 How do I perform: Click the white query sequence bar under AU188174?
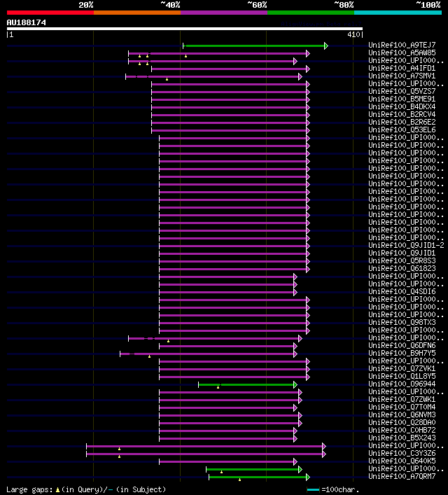click(185, 29)
